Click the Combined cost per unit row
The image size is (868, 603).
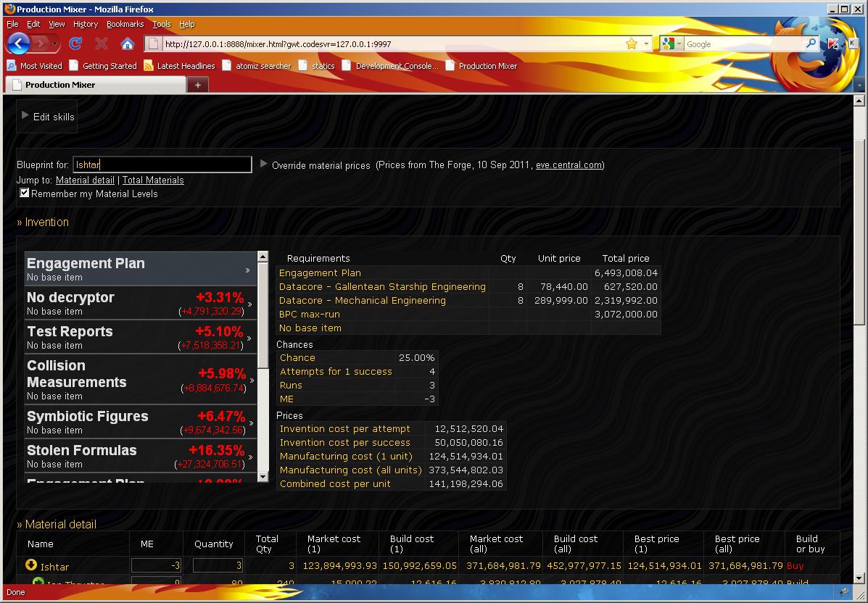click(391, 483)
